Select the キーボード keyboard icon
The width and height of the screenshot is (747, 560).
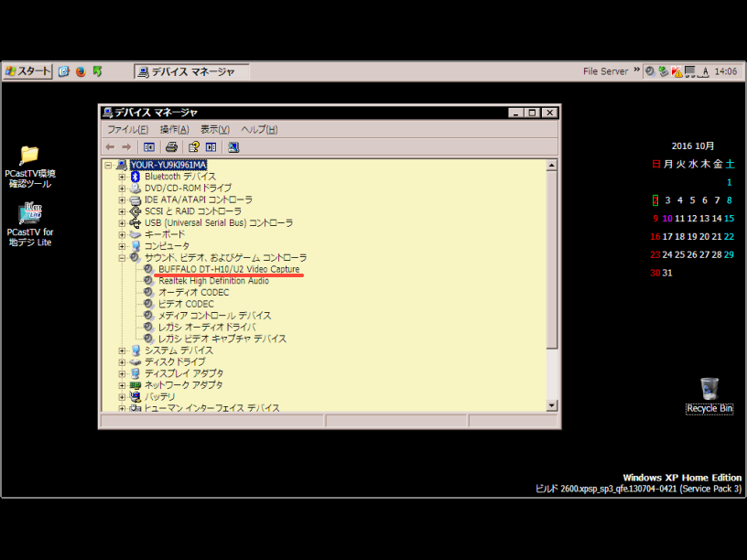click(135, 234)
